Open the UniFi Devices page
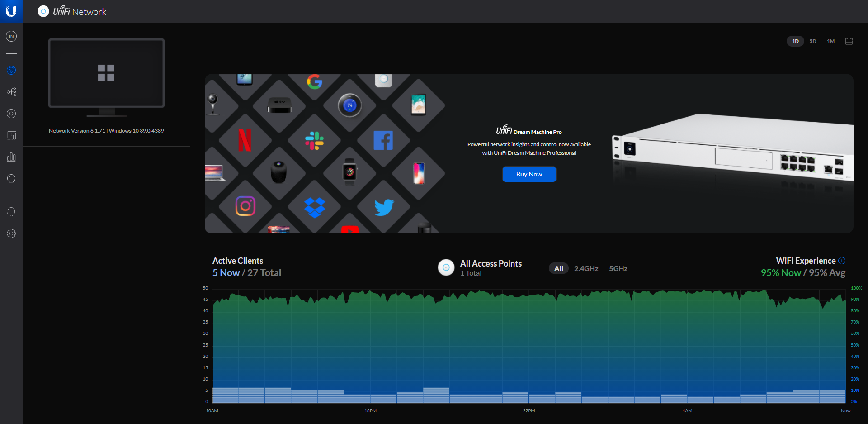Viewport: 868px width, 424px height. (x=11, y=114)
